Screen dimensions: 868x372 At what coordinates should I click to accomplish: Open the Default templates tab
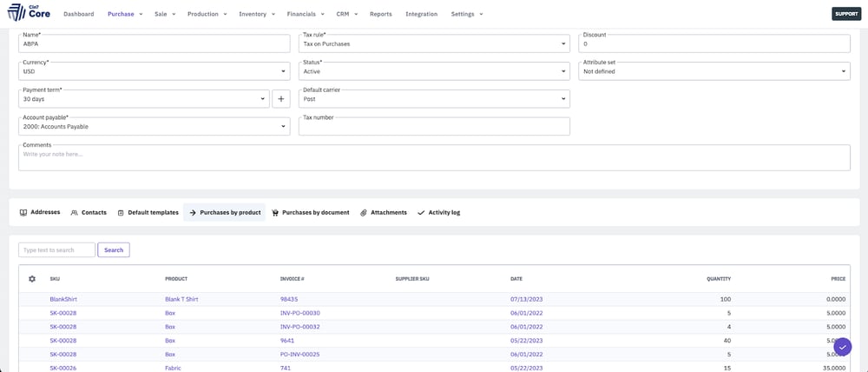point(148,212)
